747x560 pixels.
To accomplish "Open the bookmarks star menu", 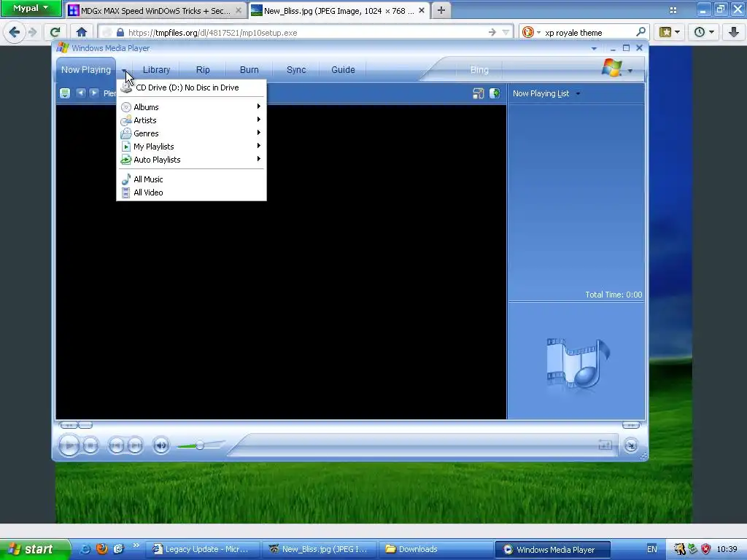I will pos(670,32).
